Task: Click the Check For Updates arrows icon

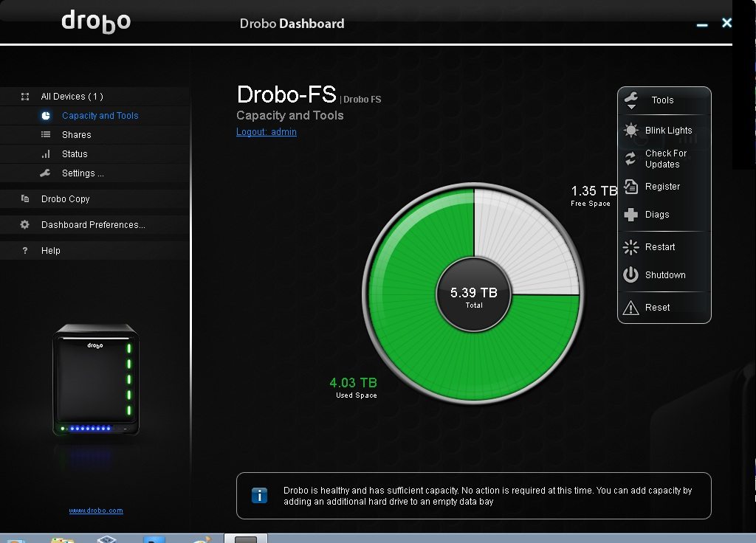Action: pos(630,159)
